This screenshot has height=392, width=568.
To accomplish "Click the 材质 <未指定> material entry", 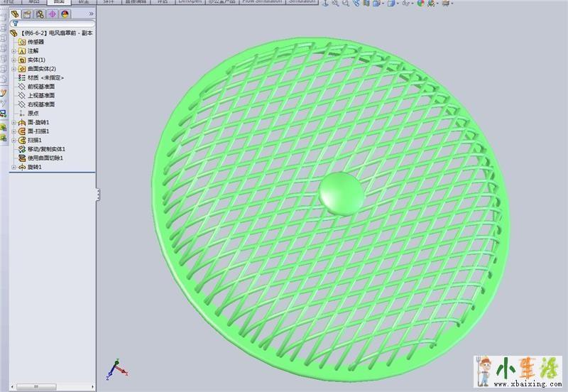I will (x=45, y=77).
